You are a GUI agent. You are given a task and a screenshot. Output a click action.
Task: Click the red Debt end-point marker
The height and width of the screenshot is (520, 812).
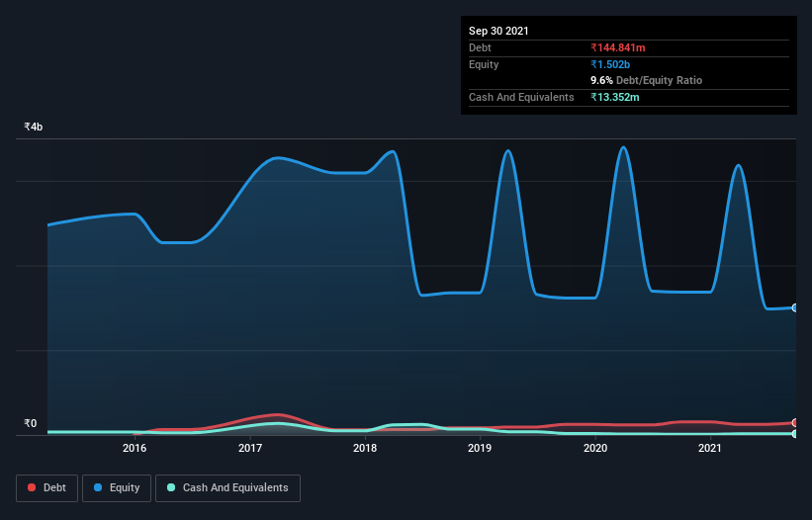click(x=795, y=423)
